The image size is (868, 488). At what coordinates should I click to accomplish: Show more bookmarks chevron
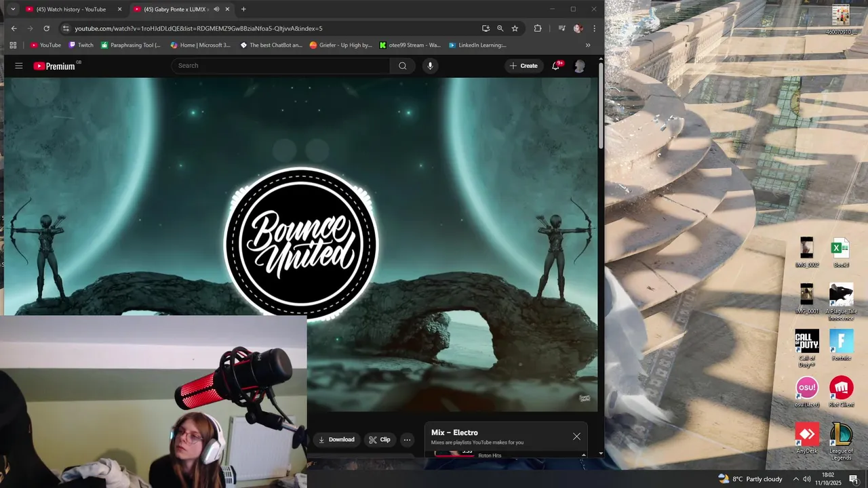click(588, 45)
